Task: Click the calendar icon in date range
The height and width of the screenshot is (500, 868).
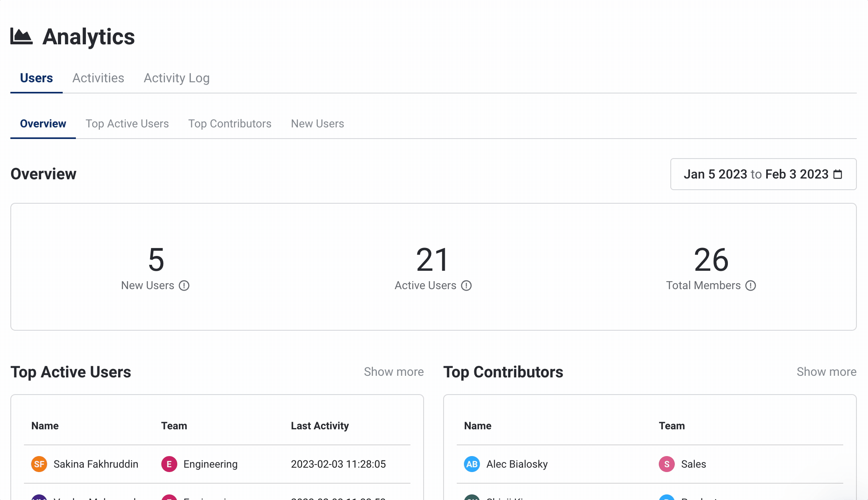Action: 838,174
